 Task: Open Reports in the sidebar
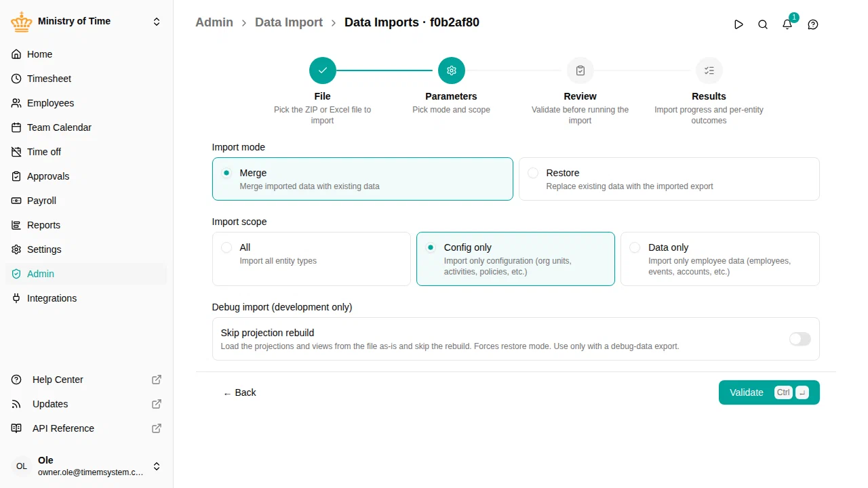[x=86, y=225]
